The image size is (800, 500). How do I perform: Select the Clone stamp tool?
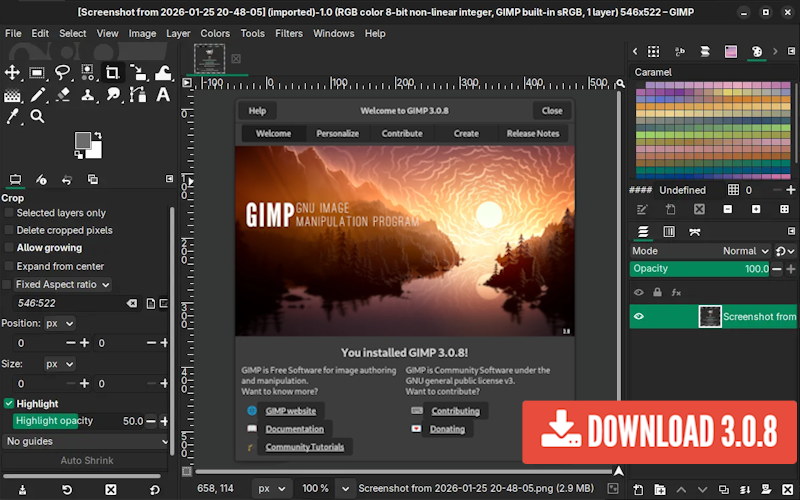click(x=88, y=95)
